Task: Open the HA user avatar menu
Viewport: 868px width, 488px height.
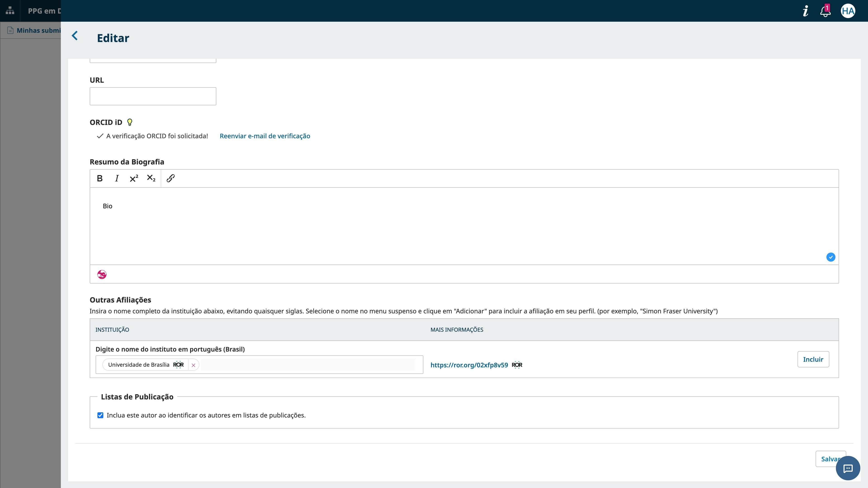Action: pyautogui.click(x=848, y=11)
